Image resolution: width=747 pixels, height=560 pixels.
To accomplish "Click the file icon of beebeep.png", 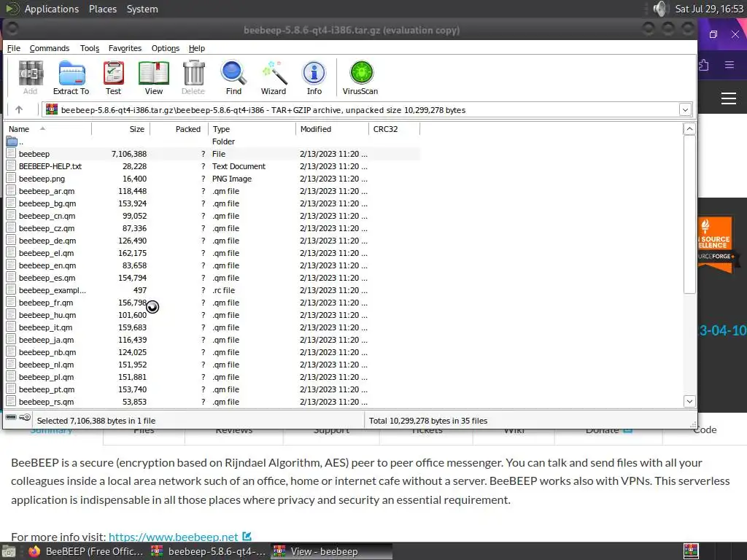I will point(11,178).
